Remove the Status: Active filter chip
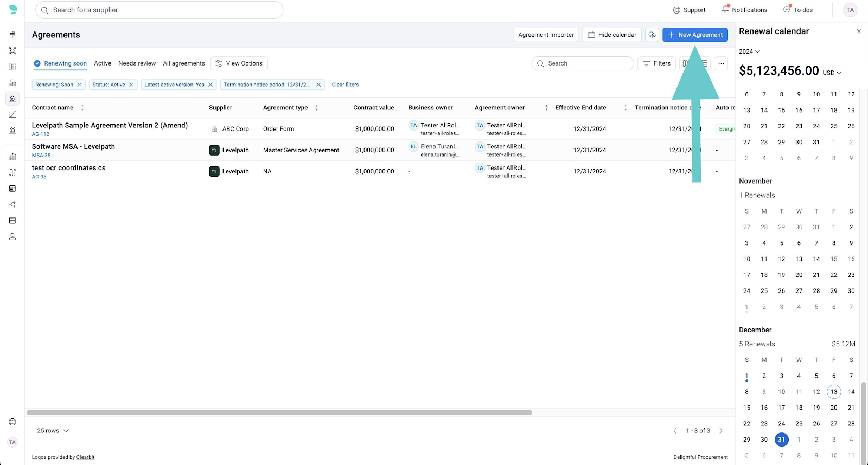Viewport: 868px width, 465px height. 131,85
